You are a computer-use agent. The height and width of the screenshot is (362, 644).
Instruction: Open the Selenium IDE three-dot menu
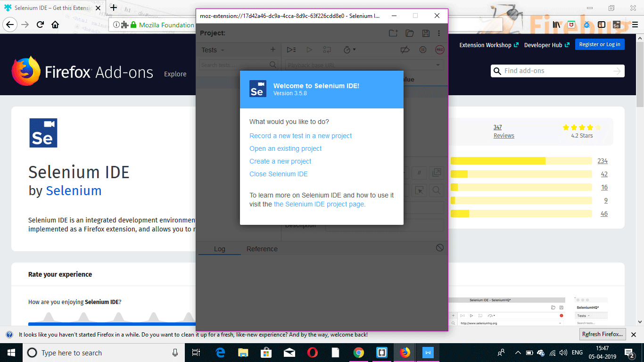point(439,33)
